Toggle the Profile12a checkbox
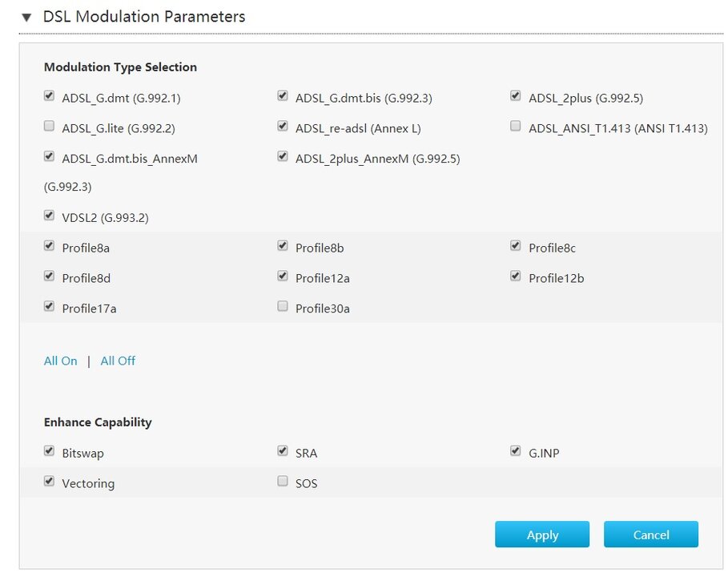The width and height of the screenshot is (728, 577). [x=283, y=276]
